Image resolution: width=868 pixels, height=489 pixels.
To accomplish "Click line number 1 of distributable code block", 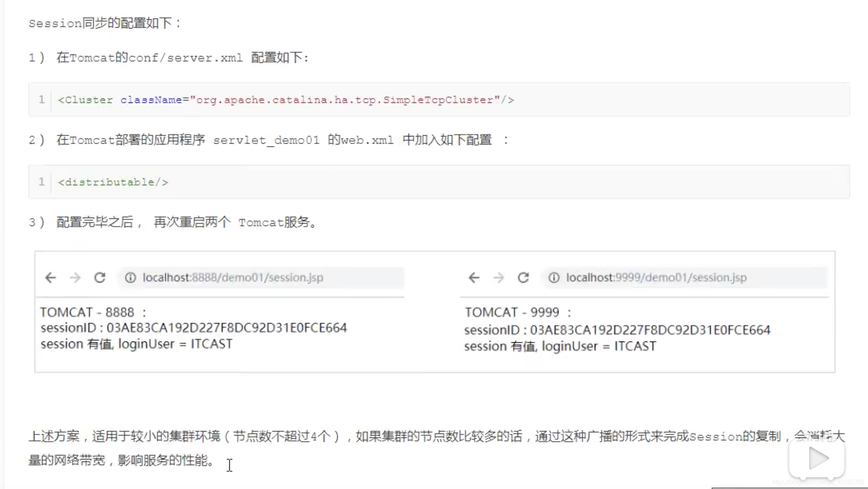I will [x=41, y=182].
